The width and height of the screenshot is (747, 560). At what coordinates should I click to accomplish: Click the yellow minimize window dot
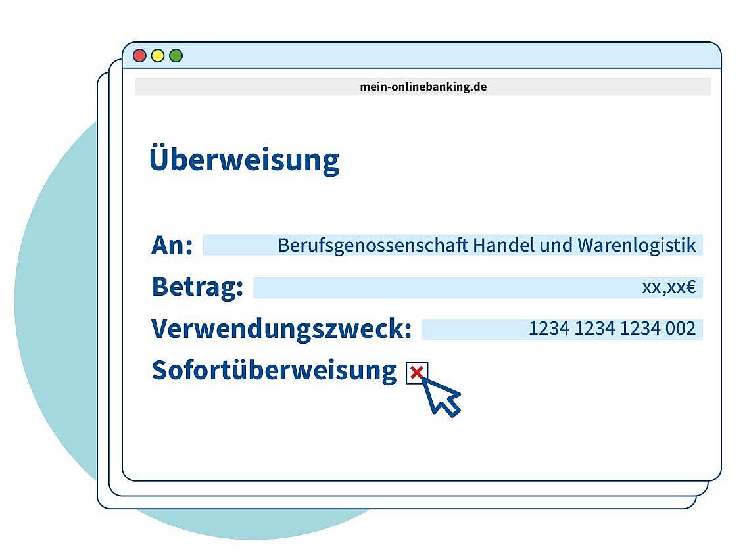click(x=158, y=56)
